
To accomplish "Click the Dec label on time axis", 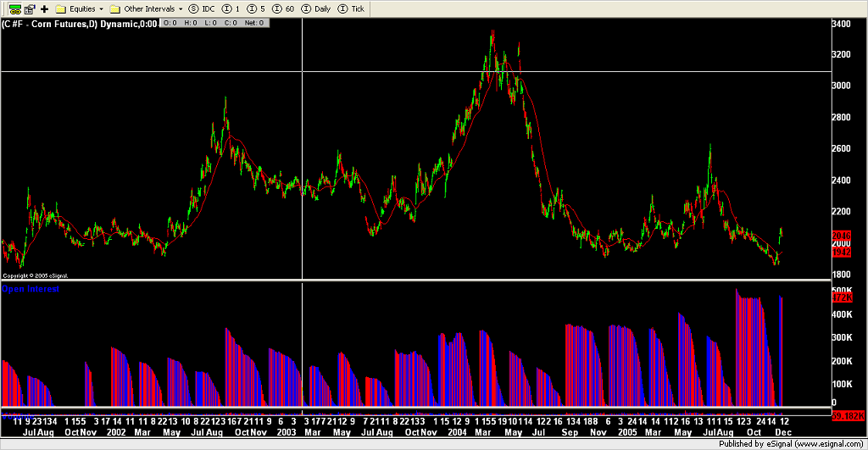I will pos(782,432).
